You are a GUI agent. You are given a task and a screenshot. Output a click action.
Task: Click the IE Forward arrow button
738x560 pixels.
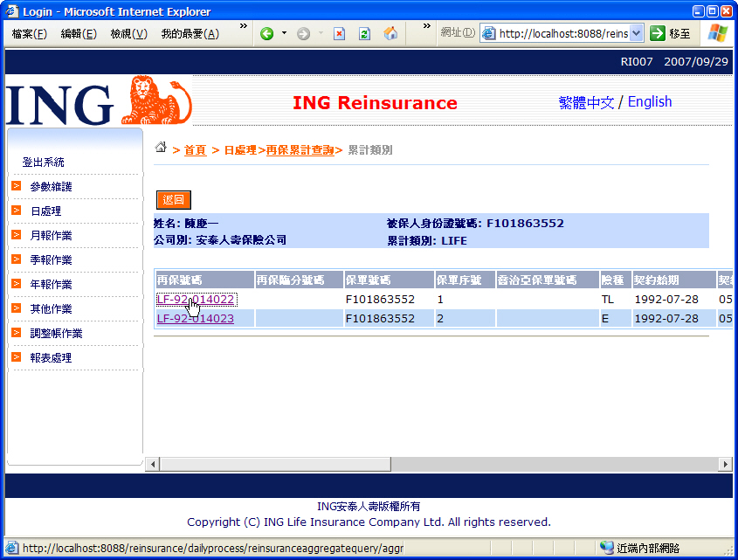point(304,34)
